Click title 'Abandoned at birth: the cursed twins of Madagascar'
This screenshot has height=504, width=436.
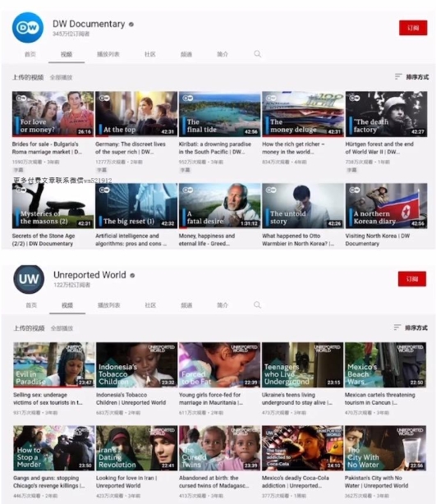point(213,482)
